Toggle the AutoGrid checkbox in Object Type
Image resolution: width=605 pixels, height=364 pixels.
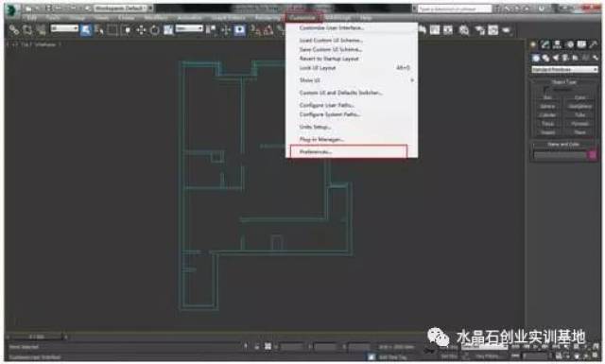tap(546, 89)
